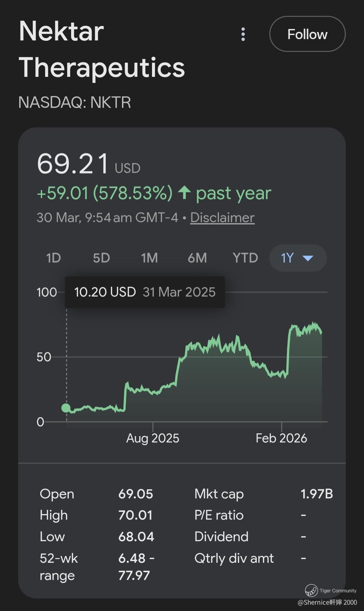
Task: Show the 1M chart range
Action: pos(149,258)
